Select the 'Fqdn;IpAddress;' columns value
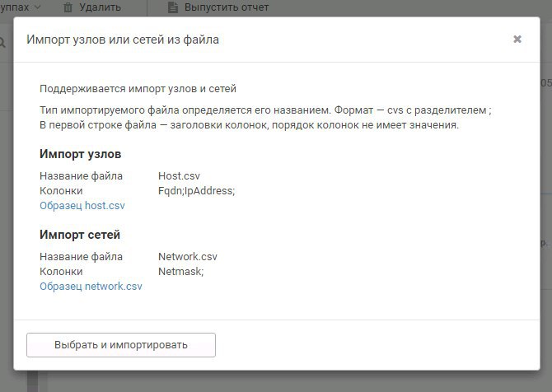Image resolution: width=552 pixels, height=392 pixels. [x=196, y=191]
